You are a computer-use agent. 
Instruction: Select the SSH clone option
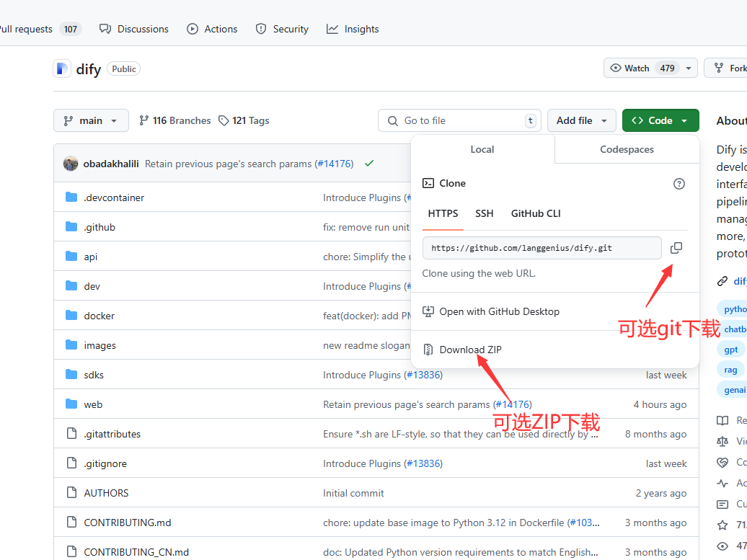tap(484, 213)
